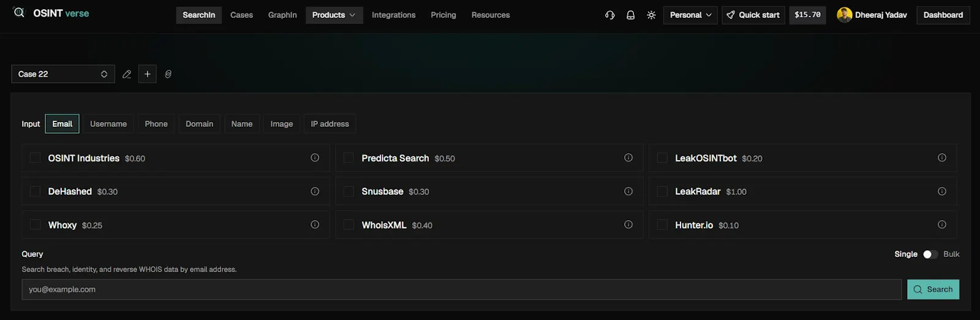Show info for Predicta Search
This screenshot has width=980, height=320.
tap(628, 158)
